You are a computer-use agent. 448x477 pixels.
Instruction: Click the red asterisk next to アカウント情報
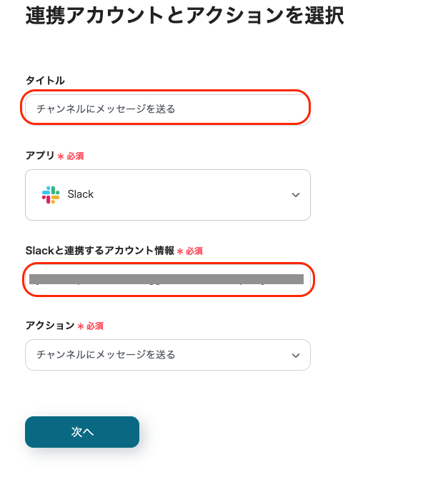(180, 251)
